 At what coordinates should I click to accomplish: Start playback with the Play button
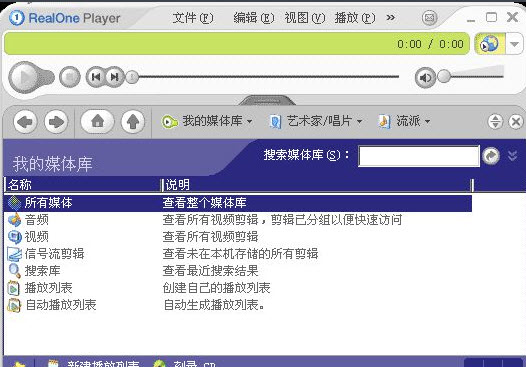(x=25, y=77)
